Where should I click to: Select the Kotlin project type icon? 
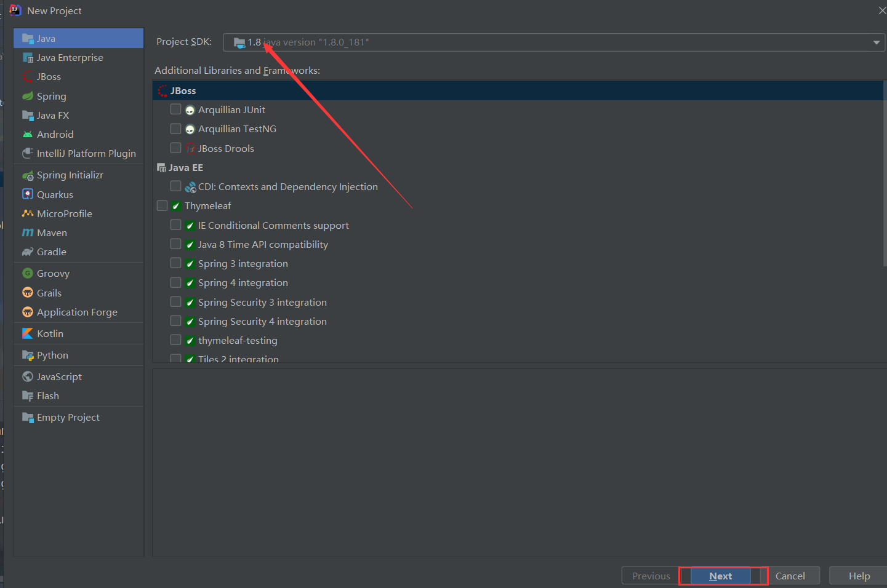pyautogui.click(x=28, y=333)
